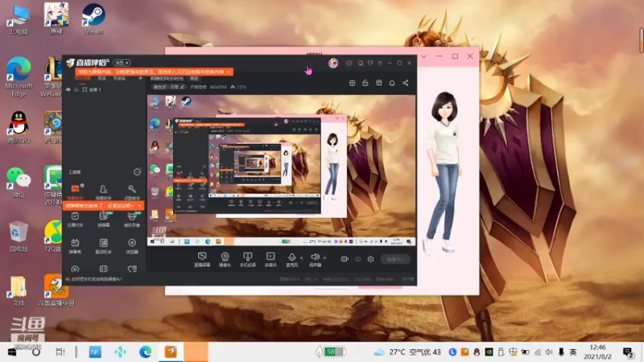Expand the microphone options arrow

301,257
